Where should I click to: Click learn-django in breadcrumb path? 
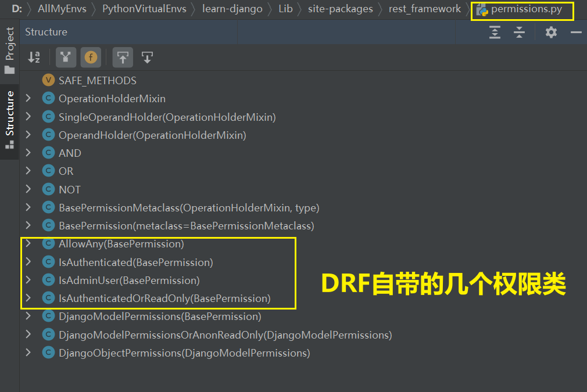(232, 9)
